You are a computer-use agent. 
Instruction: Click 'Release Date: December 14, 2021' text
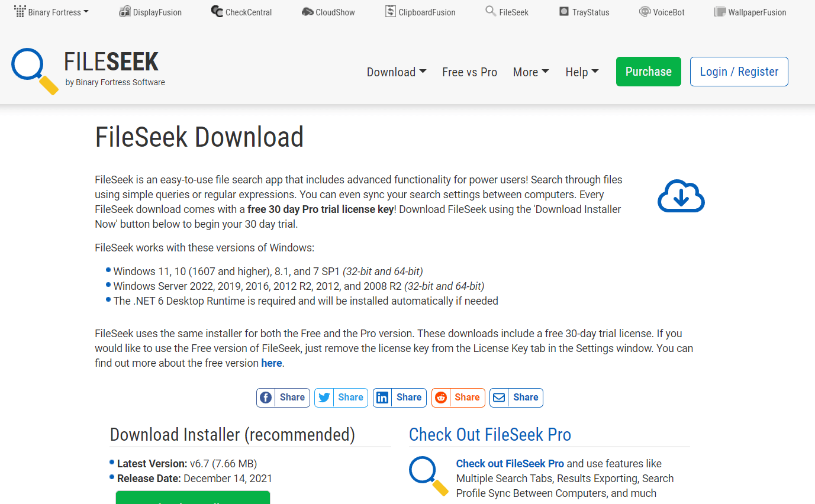pyautogui.click(x=195, y=479)
